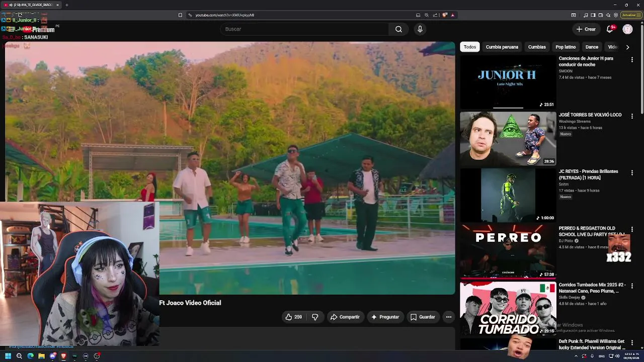Open the Brave VPN shield icon
Image resolution: width=644 pixels, height=362 pixels.
click(x=616, y=15)
